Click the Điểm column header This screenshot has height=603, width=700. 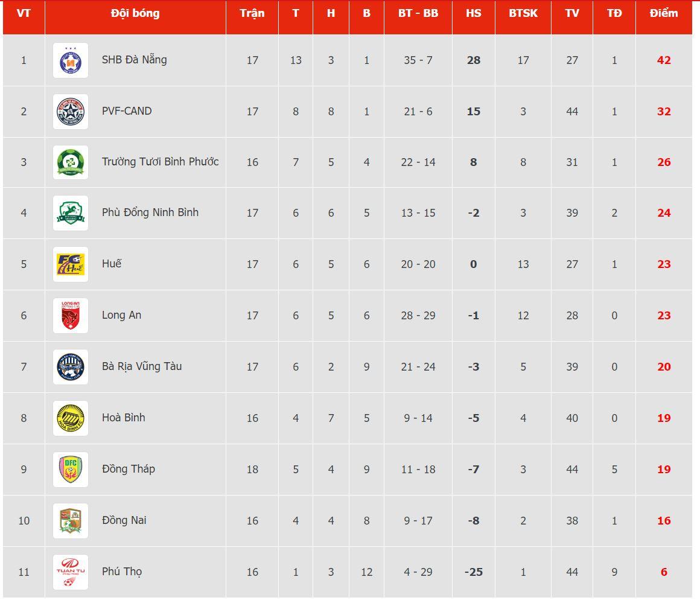(x=664, y=13)
